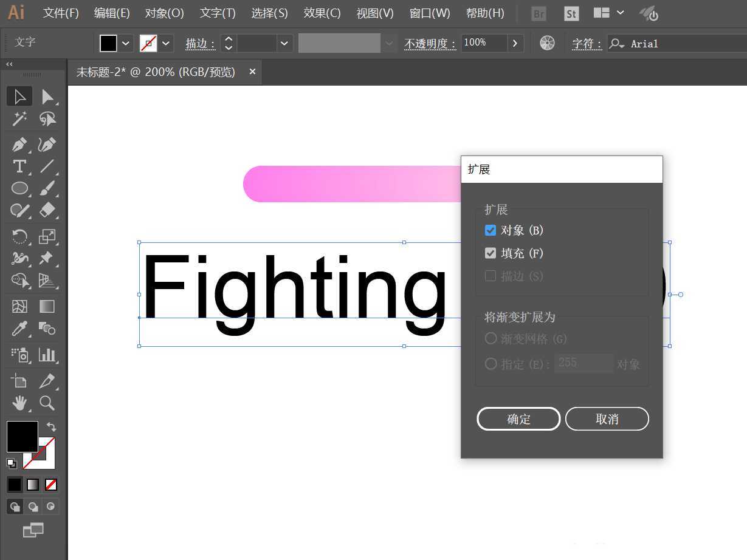Pick the Pen tool from the toolbar
The height and width of the screenshot is (560, 747).
18,145
